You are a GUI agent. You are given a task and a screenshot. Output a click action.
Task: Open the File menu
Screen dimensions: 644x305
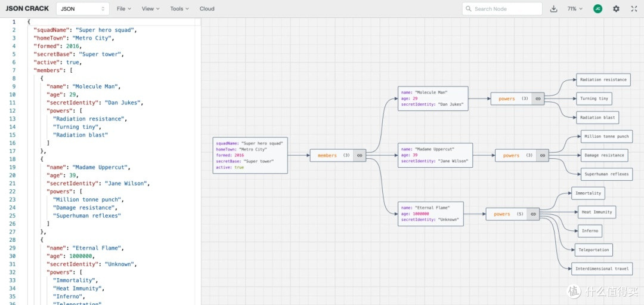click(123, 8)
